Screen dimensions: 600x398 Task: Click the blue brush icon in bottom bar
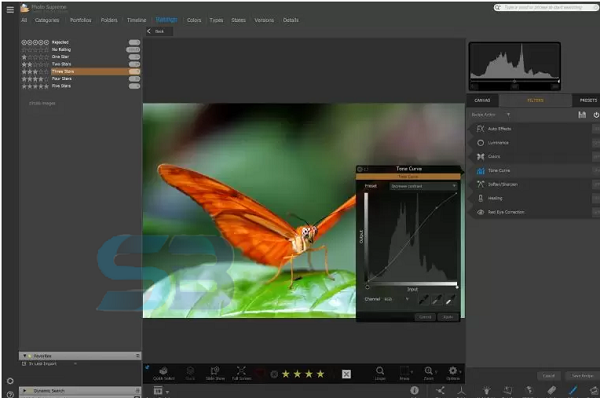coord(572,390)
